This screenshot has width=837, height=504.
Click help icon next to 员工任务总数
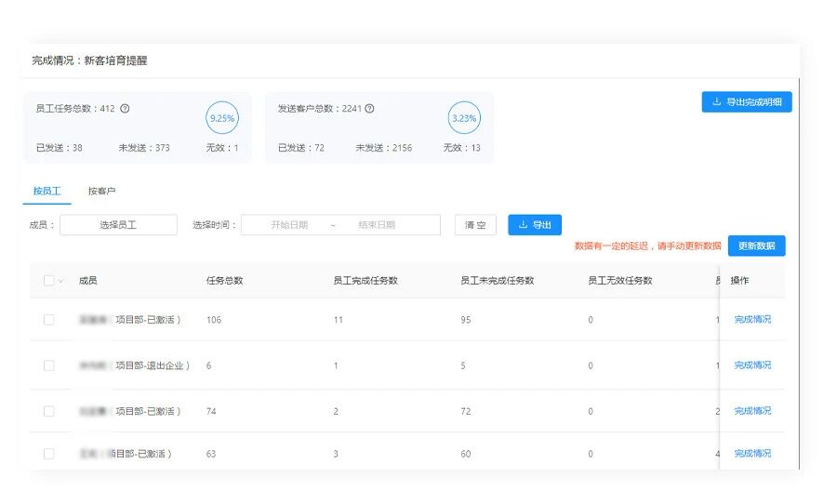coord(125,109)
